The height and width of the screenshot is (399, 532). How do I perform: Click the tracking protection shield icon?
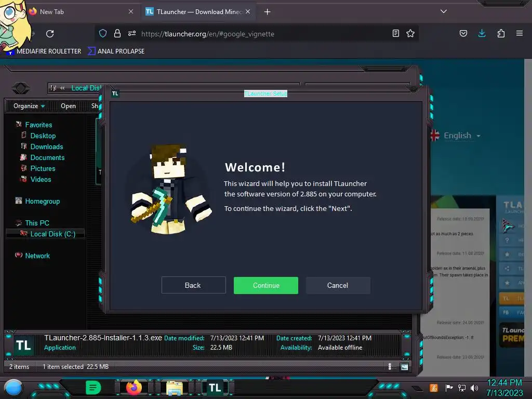pos(103,33)
